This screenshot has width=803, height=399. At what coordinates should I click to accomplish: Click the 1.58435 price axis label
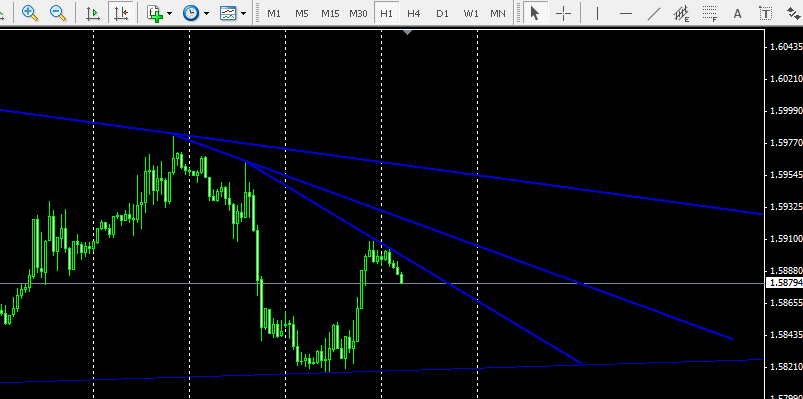pos(786,334)
